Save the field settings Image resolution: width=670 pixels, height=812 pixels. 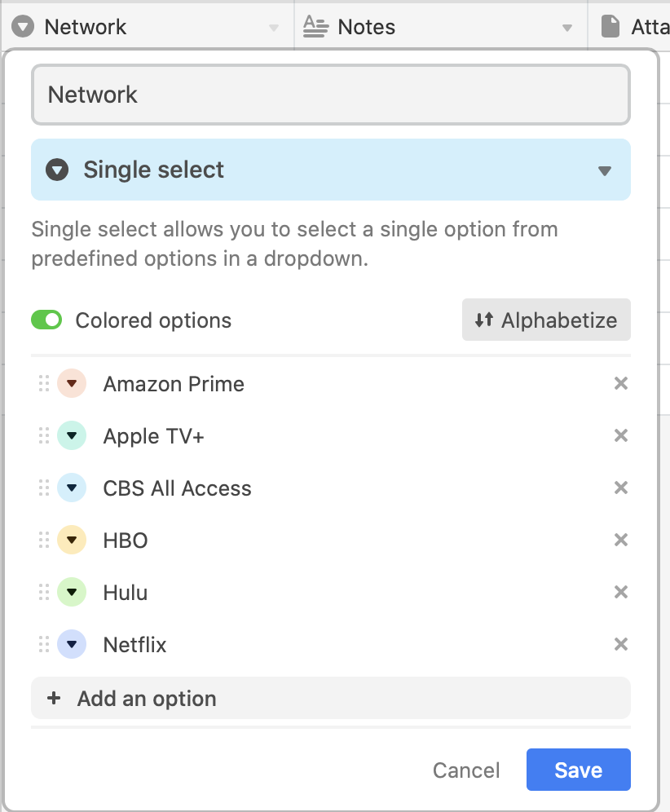[578, 770]
